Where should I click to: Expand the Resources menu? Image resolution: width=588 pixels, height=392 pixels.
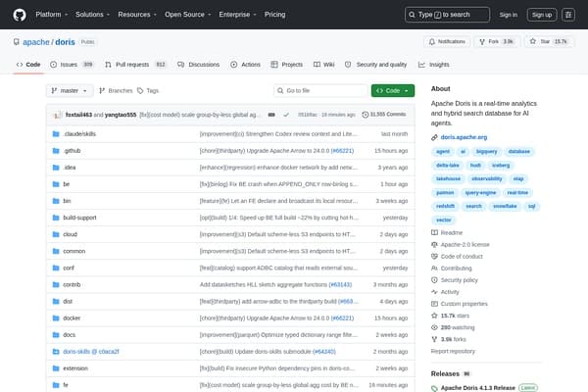tap(137, 15)
